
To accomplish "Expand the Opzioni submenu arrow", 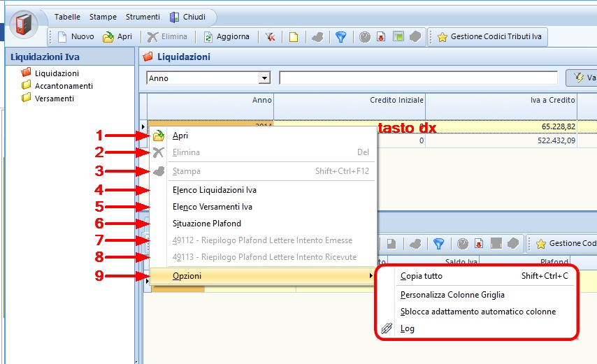I will (x=371, y=276).
